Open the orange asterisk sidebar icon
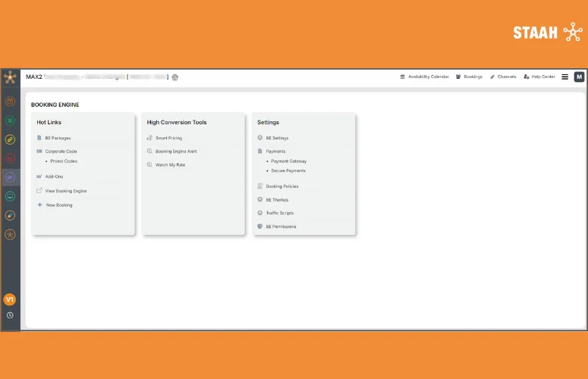The image size is (588, 379). point(10,234)
